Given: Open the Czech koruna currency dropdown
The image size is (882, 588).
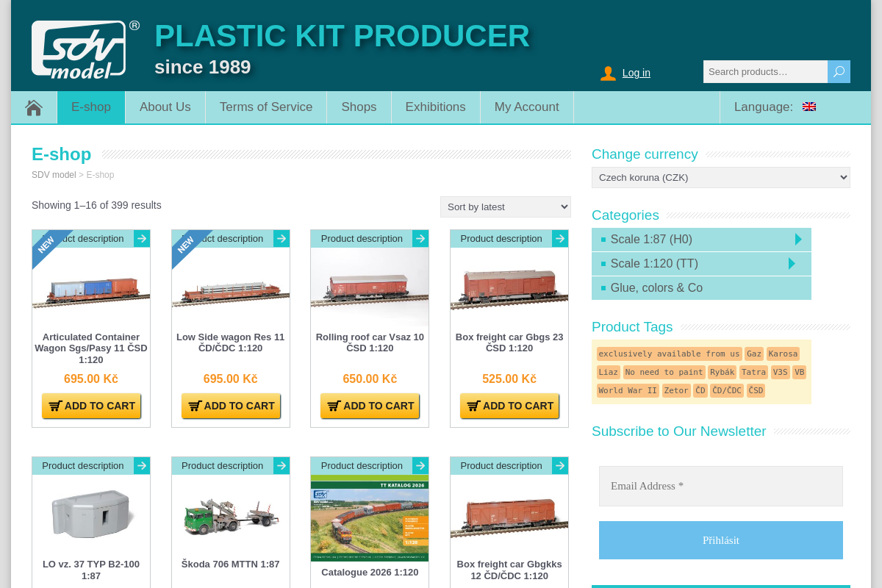Looking at the screenshot, I should click(721, 177).
